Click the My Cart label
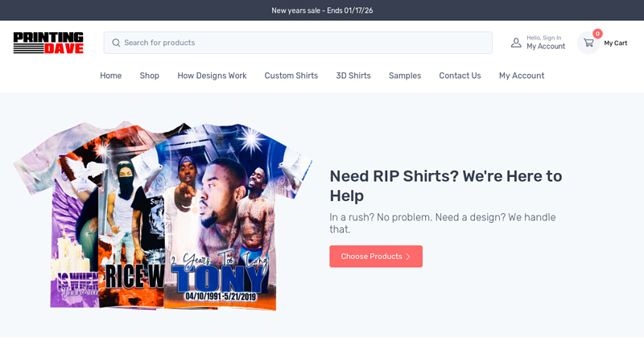 coord(615,43)
